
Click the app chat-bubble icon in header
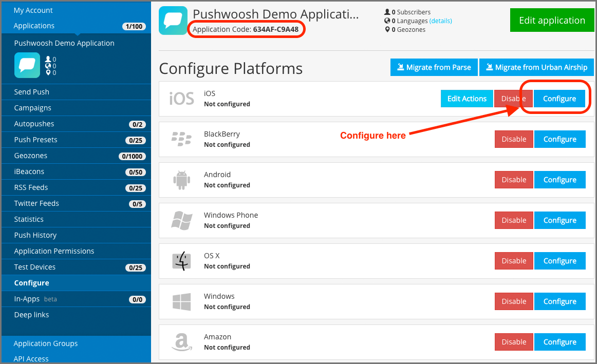[173, 21]
